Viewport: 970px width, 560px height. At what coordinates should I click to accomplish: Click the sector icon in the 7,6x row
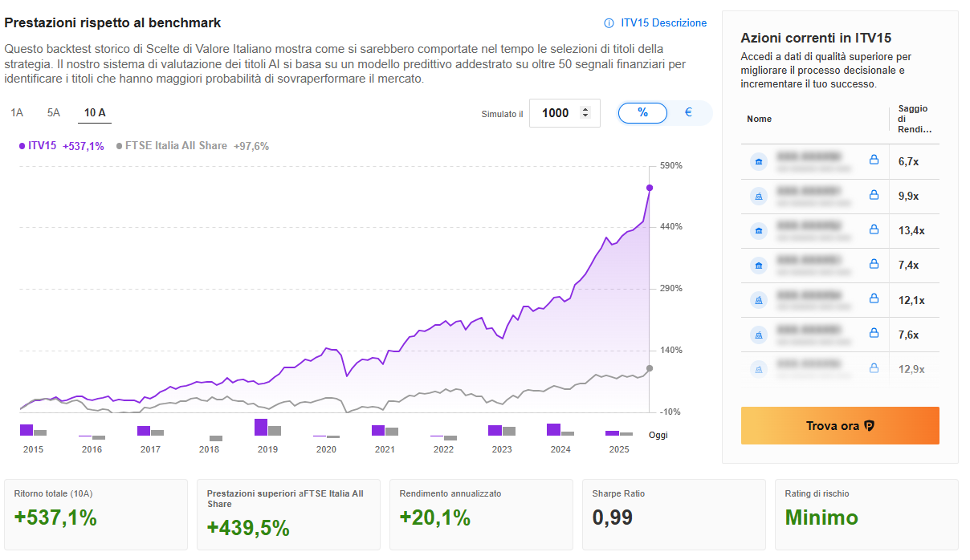click(758, 335)
